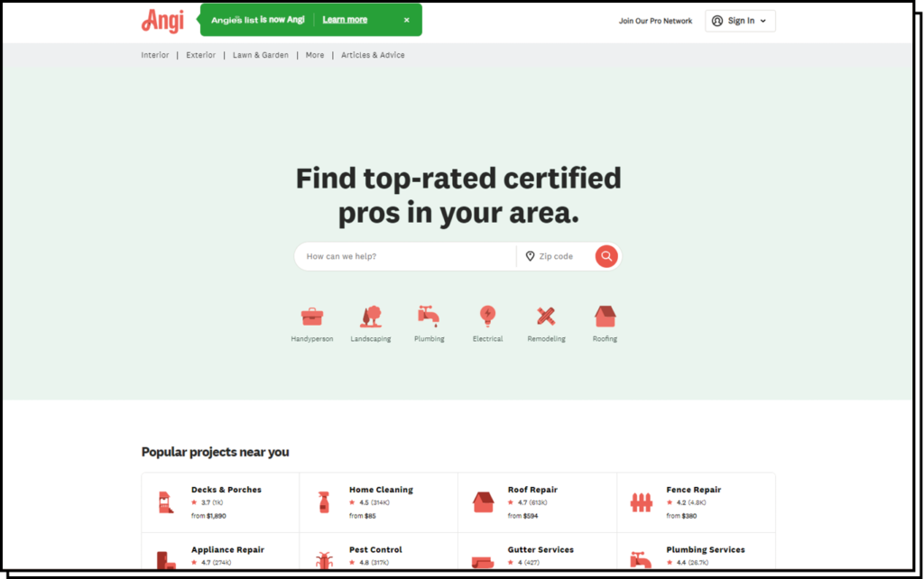Dismiss the green Angi announcement banner
This screenshot has height=579, width=924.
(406, 20)
